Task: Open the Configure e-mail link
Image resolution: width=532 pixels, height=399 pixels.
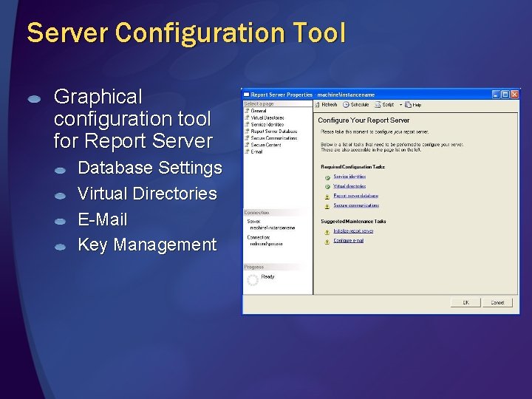Action: click(x=349, y=241)
